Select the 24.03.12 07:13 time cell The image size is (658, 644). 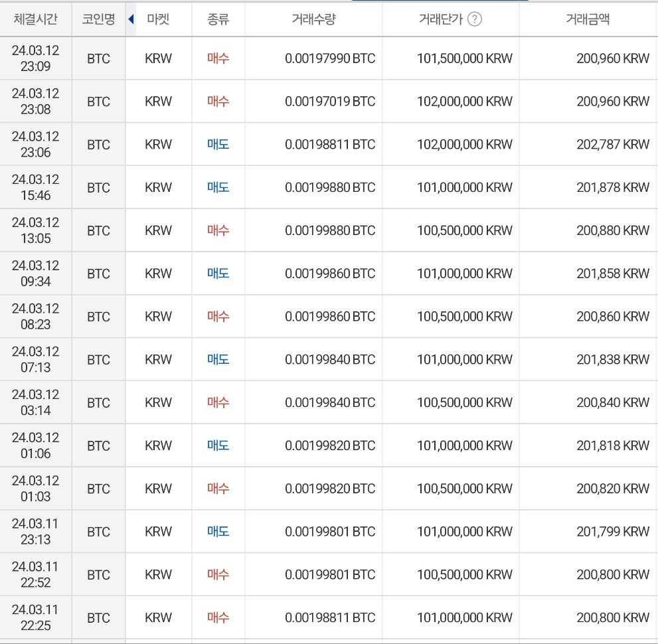pos(36,360)
